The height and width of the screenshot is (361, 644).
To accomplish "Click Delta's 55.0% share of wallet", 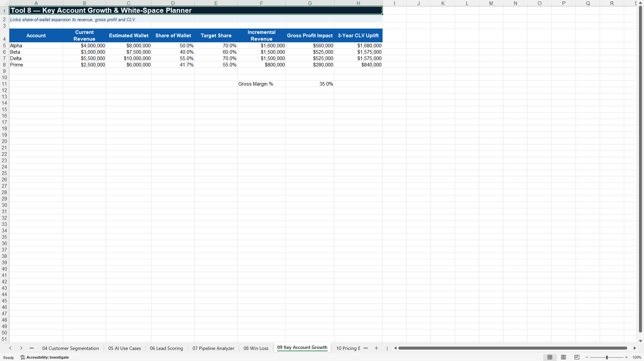I will click(173, 58).
